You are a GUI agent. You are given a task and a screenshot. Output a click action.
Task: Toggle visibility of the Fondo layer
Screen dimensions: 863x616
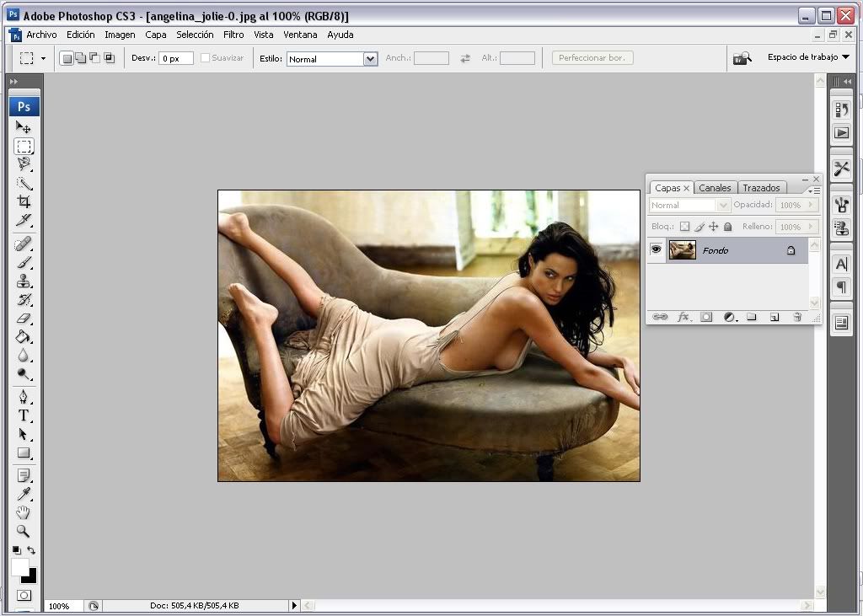pos(656,250)
